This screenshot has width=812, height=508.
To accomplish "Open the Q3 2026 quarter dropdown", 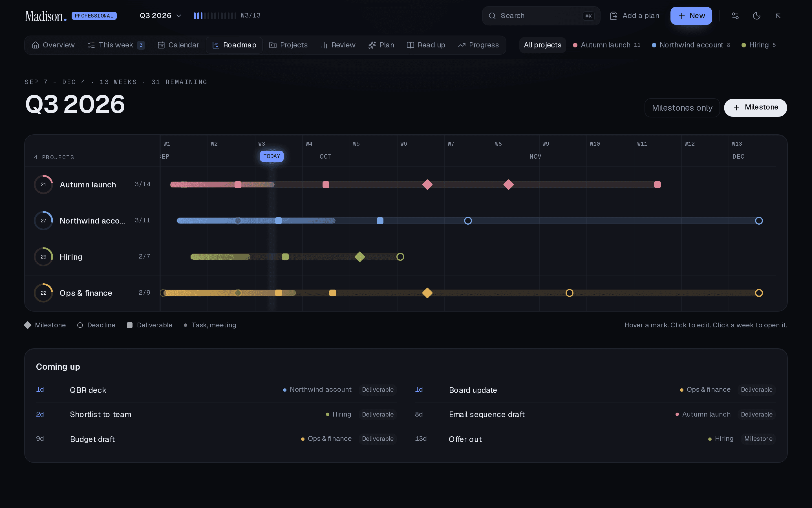I will [x=160, y=16].
